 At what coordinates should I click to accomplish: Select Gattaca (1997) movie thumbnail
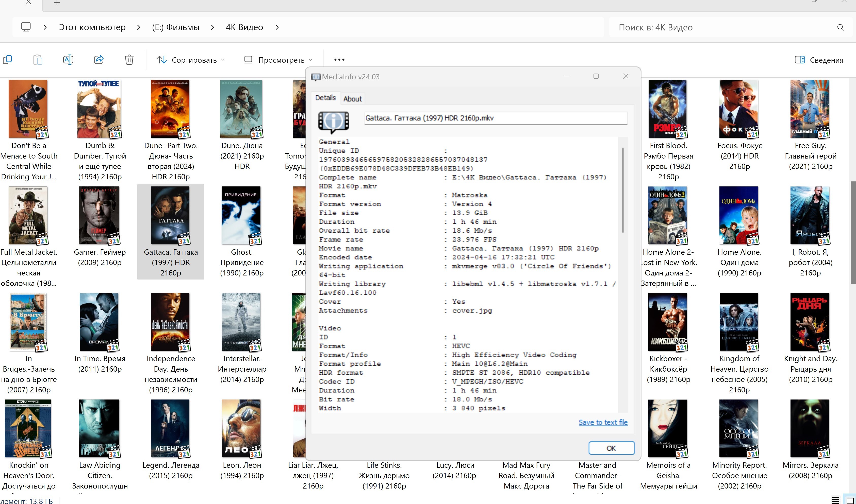click(171, 216)
